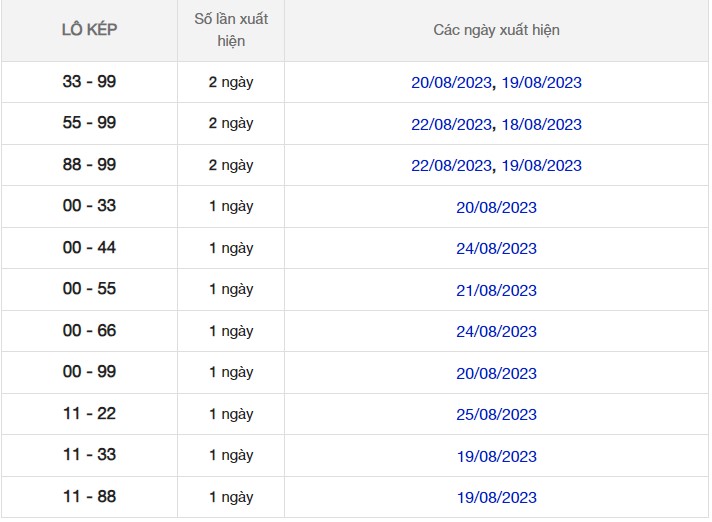Click 24/08/2023 link in 00 - 44 row
Viewport: 712px width, 522px height.
pyautogui.click(x=496, y=249)
